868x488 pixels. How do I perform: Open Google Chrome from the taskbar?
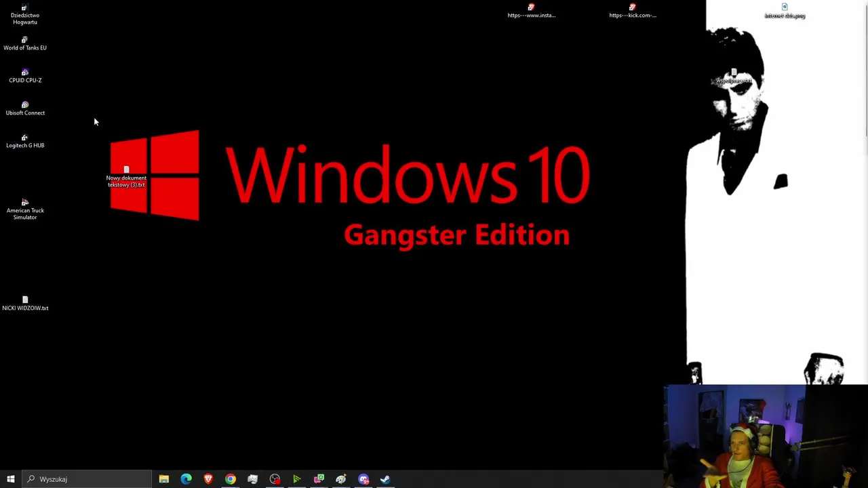231,479
